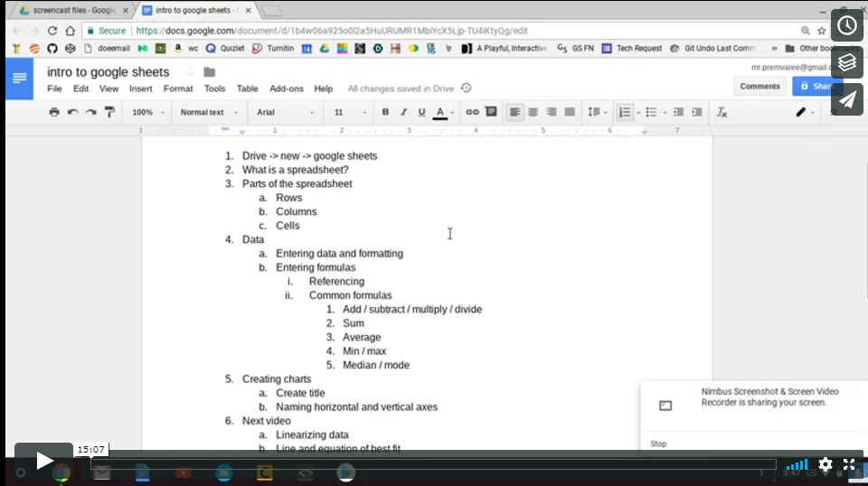
Task: Click Stop in the screen sharing notification
Action: [x=658, y=444]
